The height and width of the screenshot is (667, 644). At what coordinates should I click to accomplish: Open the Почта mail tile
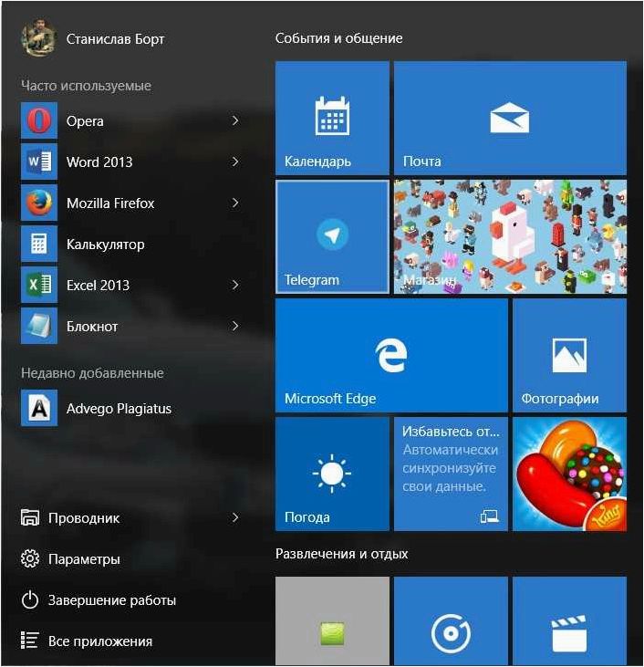510,118
